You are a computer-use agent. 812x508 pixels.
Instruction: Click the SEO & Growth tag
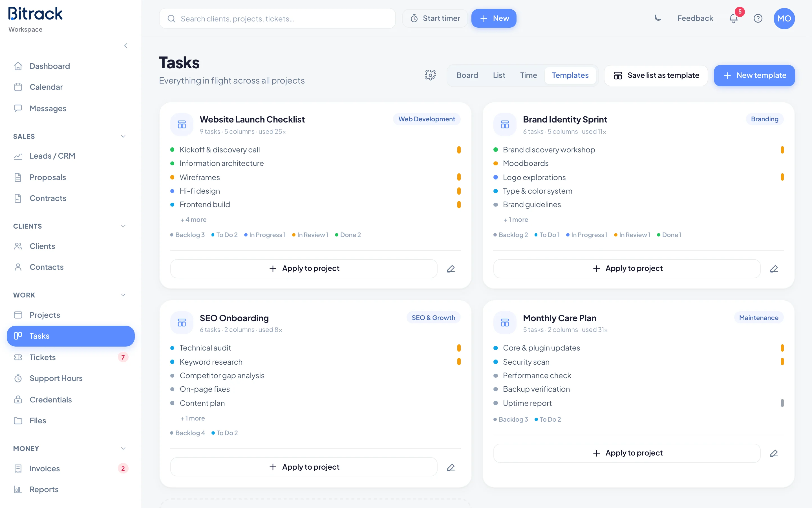click(x=433, y=317)
